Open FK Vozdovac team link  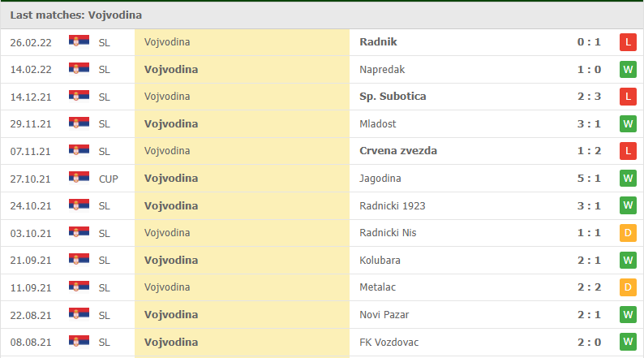click(389, 342)
